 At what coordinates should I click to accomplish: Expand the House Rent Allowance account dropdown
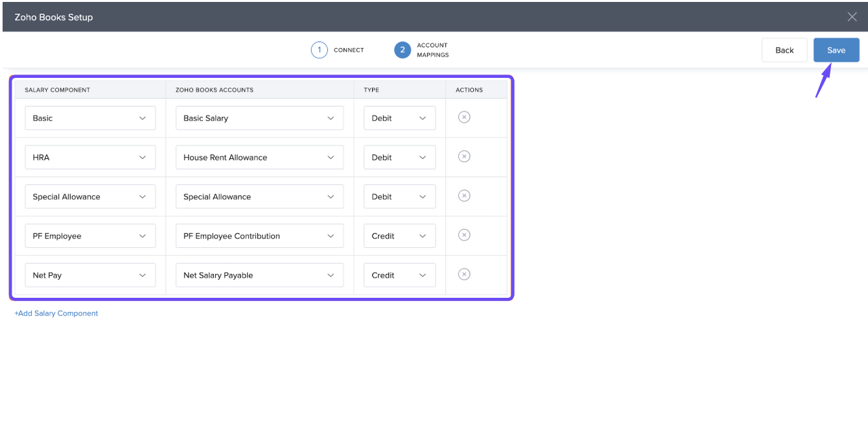[259, 158]
